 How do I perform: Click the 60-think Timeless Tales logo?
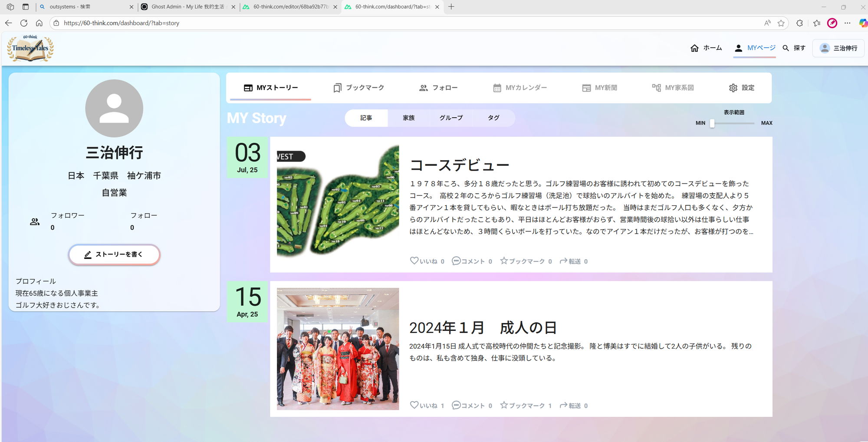click(x=30, y=48)
